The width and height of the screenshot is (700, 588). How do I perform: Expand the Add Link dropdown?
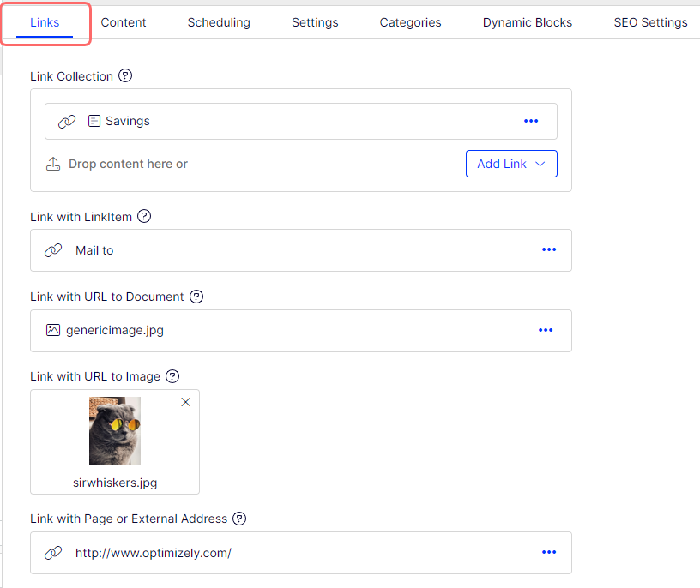(511, 164)
